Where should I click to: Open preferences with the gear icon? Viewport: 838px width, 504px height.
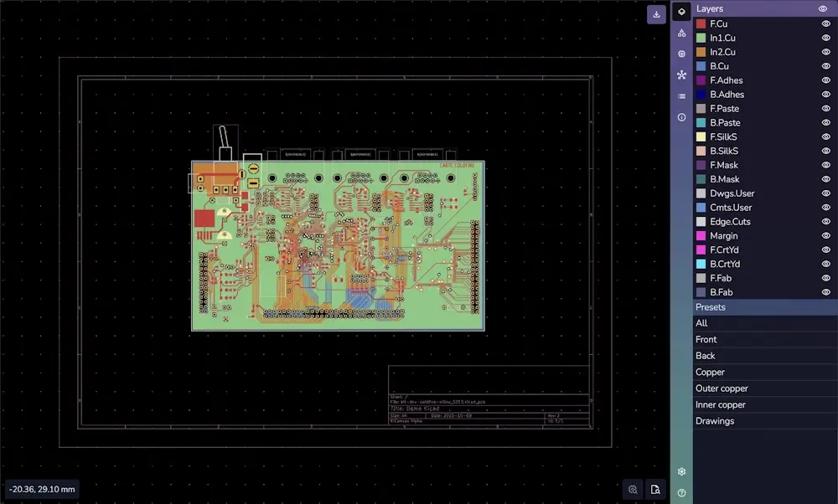pyautogui.click(x=681, y=472)
